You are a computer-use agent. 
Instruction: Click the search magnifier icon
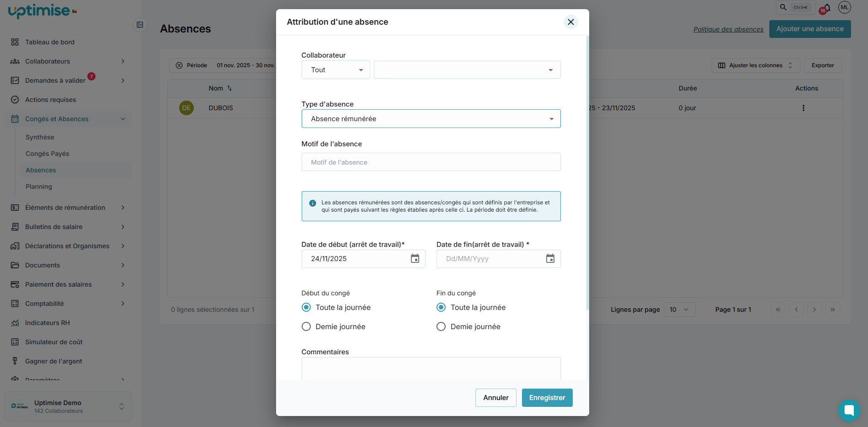coord(783,7)
